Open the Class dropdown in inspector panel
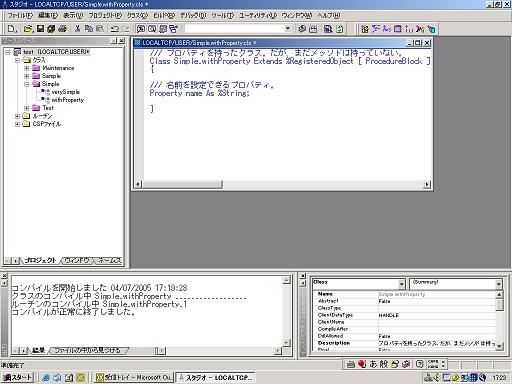Image resolution: width=512 pixels, height=384 pixels. [x=402, y=284]
